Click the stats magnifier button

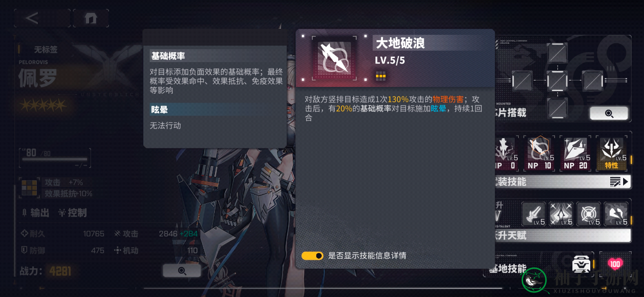(182, 271)
